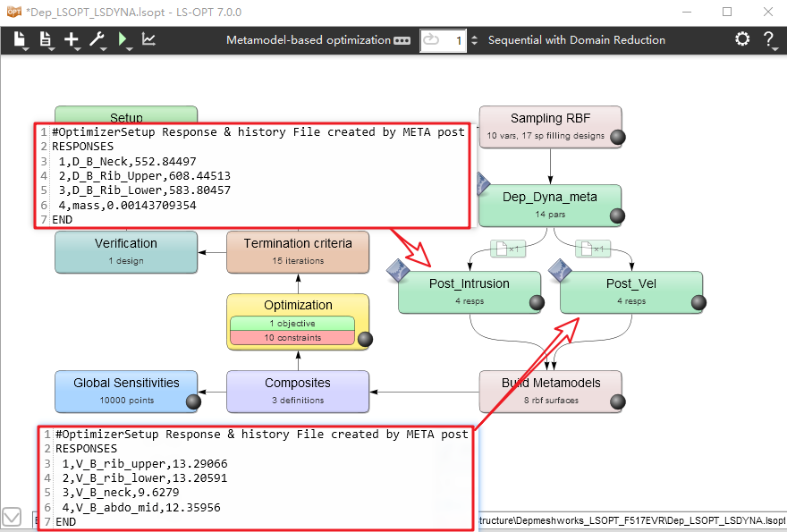Screen dimensions: 787x532
Task: Open the Termination criteria box
Action: click(298, 252)
